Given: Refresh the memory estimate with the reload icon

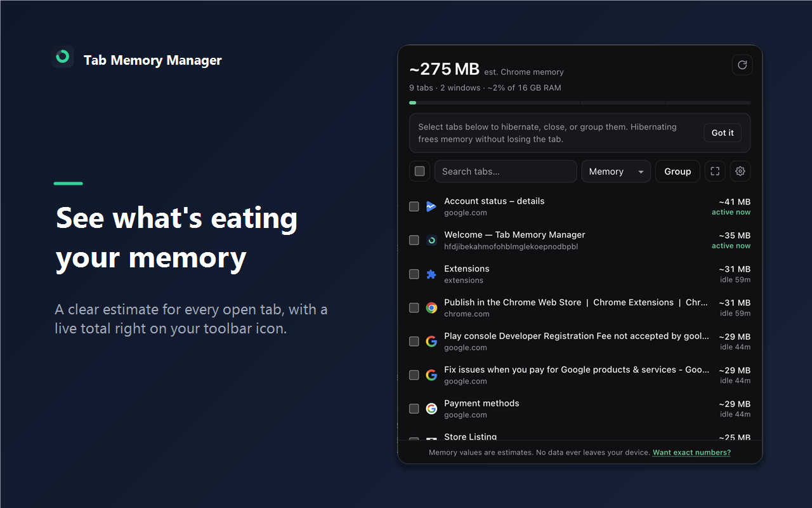Looking at the screenshot, I should pyautogui.click(x=742, y=65).
